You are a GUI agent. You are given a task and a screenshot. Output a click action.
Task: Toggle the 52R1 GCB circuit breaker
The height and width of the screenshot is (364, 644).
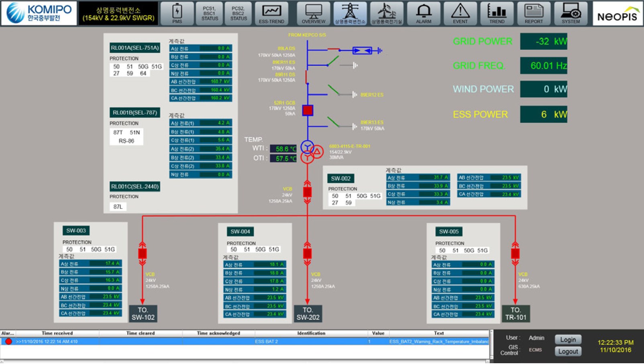(308, 110)
